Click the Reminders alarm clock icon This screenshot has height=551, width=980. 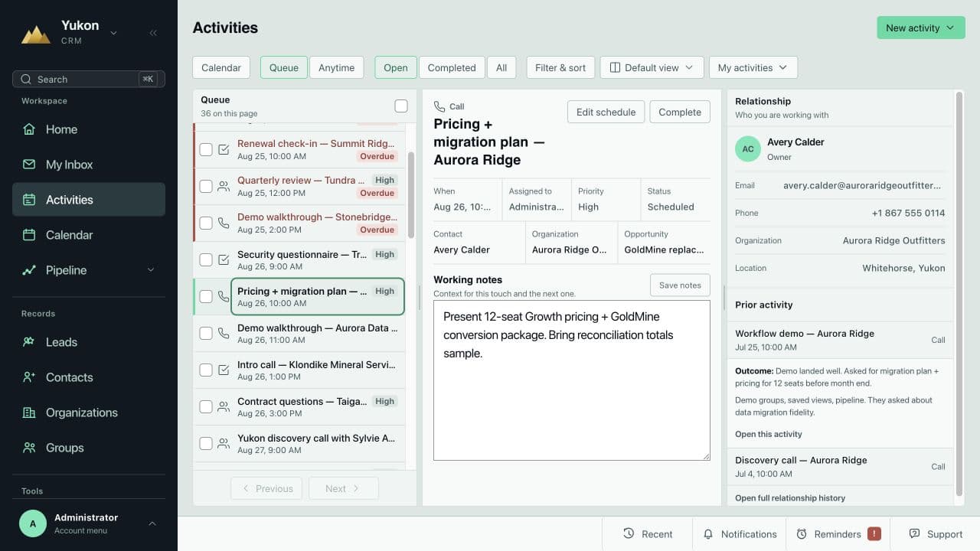pyautogui.click(x=802, y=534)
